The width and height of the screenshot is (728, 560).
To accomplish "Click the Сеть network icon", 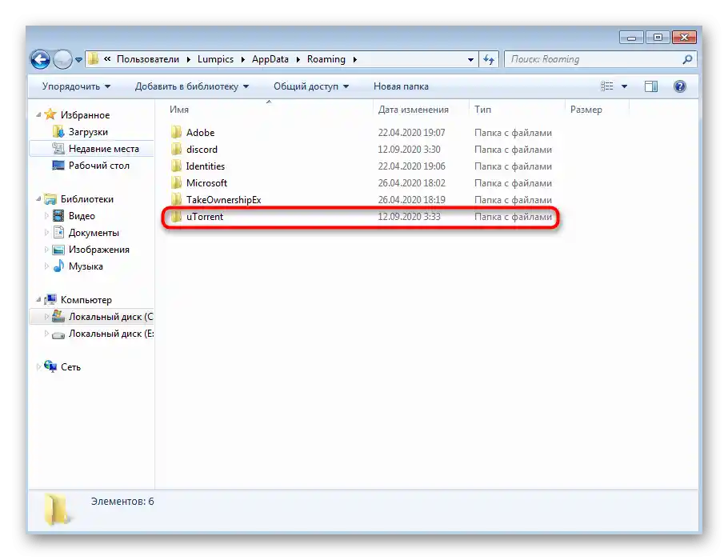I will pyautogui.click(x=50, y=366).
